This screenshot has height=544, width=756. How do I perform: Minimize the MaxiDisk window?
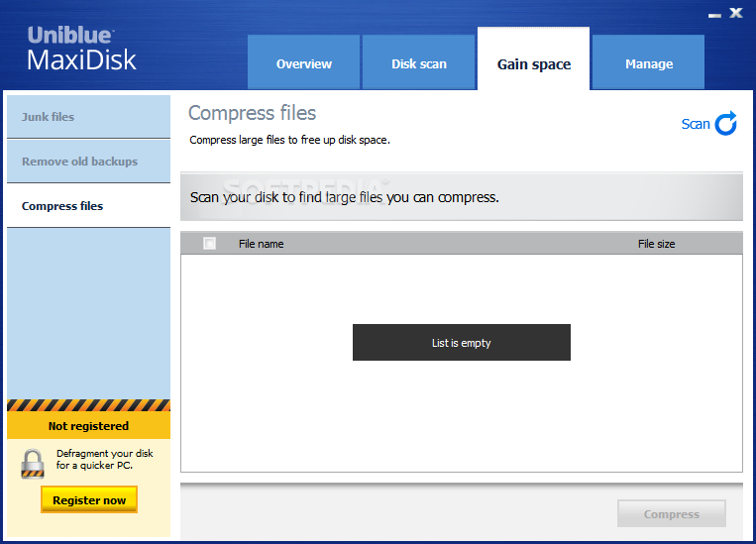tap(714, 16)
